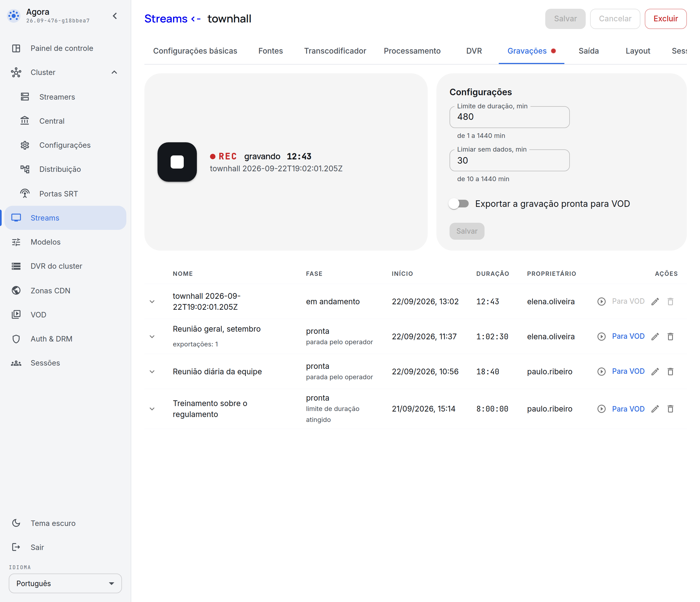Delete the Treinamento sobre o regulamento recording
Image resolution: width=700 pixels, height=602 pixels.
[x=670, y=409]
